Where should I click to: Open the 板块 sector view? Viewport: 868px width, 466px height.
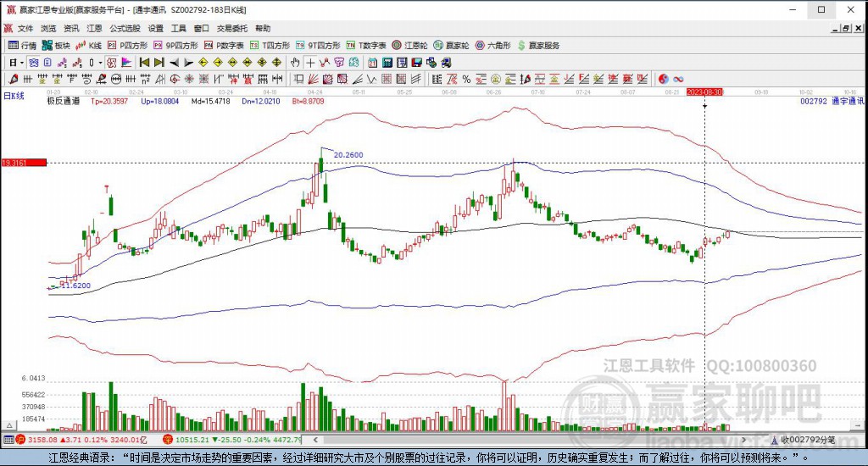56,46
